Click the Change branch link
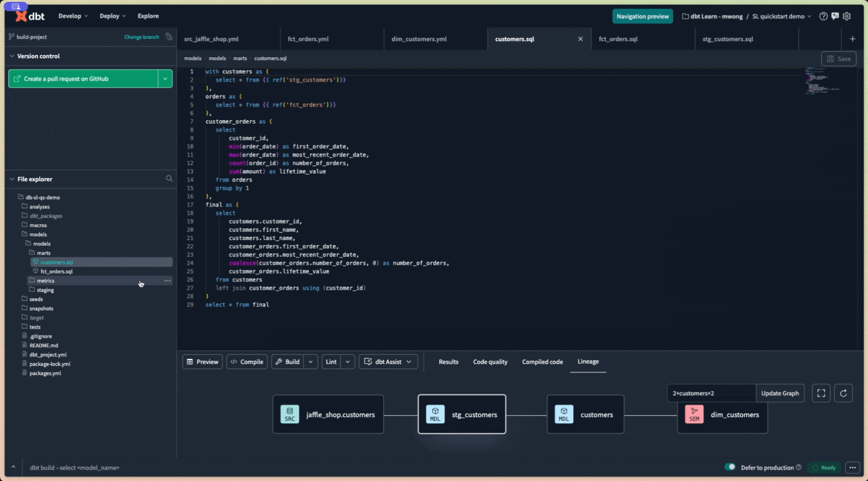Screen dimensions: 868x481 [141, 37]
